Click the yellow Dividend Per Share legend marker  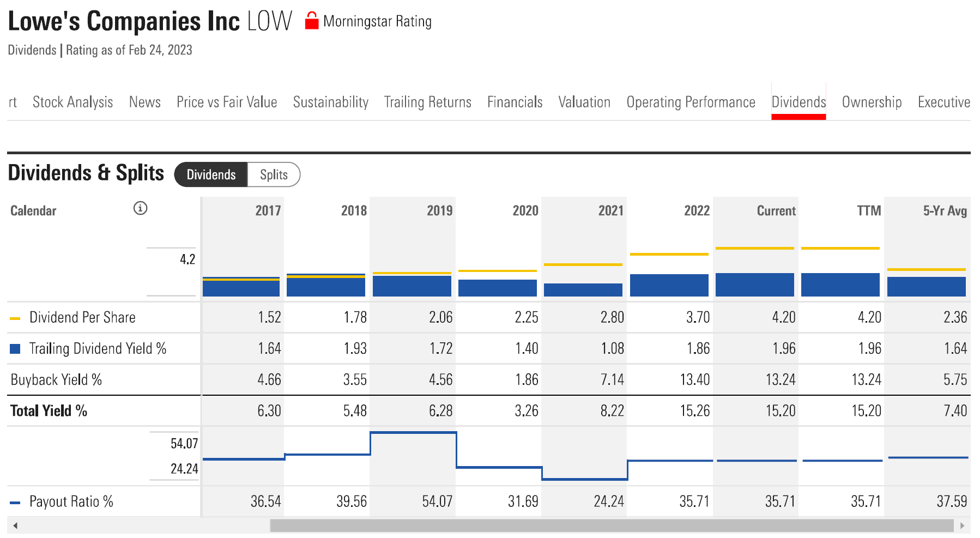click(x=15, y=318)
